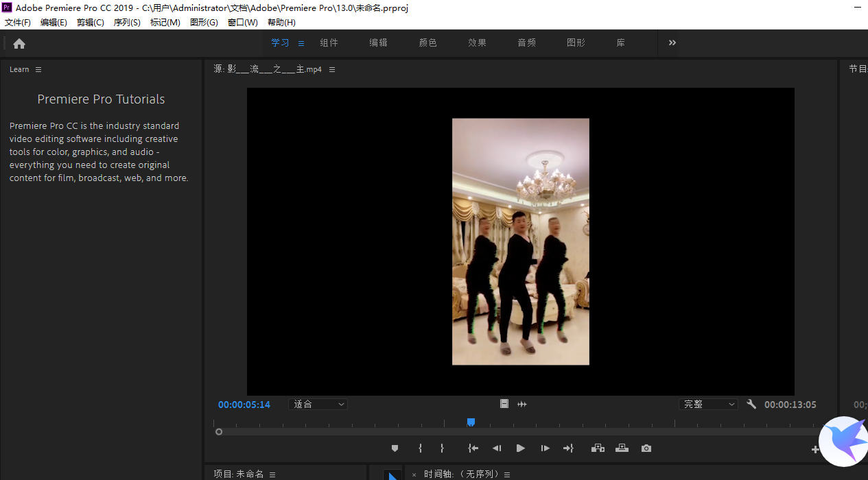
Task: Step back one frame
Action: point(497,448)
